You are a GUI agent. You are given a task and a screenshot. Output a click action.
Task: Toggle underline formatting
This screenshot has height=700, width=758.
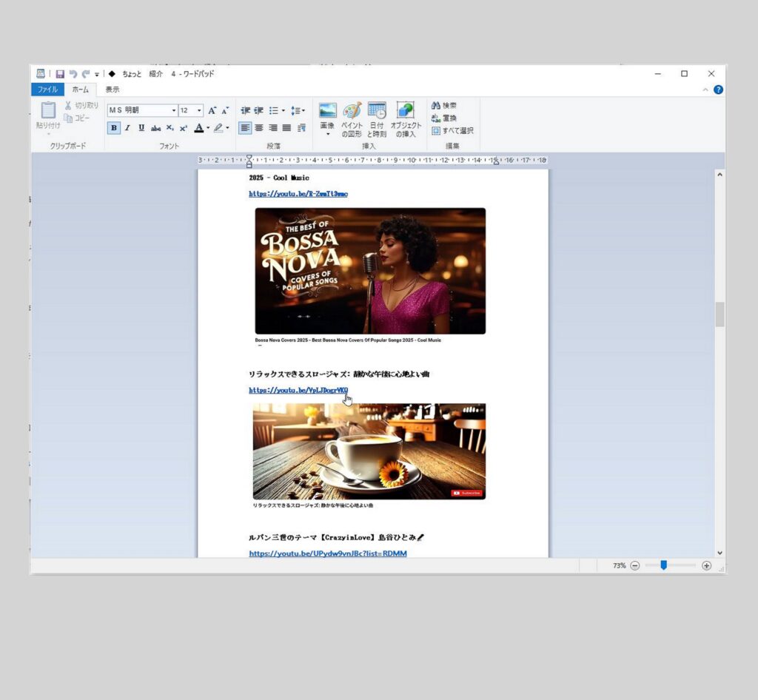pyautogui.click(x=141, y=128)
